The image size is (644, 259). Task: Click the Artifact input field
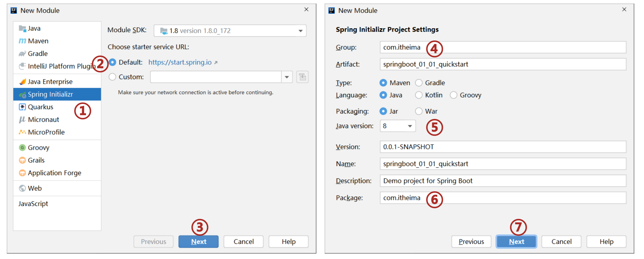click(x=503, y=64)
